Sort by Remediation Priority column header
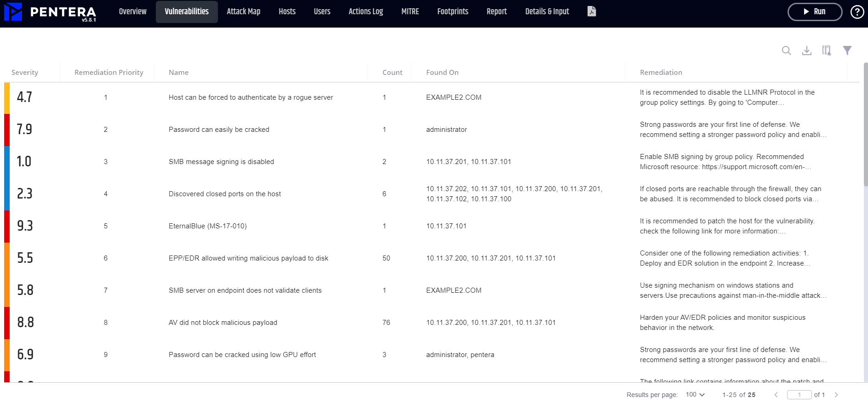This screenshot has height=403, width=868. (x=109, y=73)
